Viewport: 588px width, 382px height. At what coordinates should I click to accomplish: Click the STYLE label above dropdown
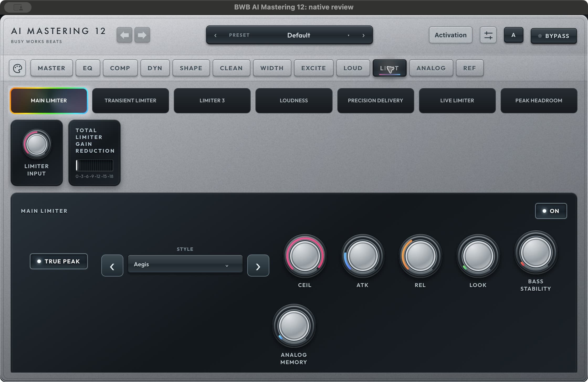pos(185,249)
